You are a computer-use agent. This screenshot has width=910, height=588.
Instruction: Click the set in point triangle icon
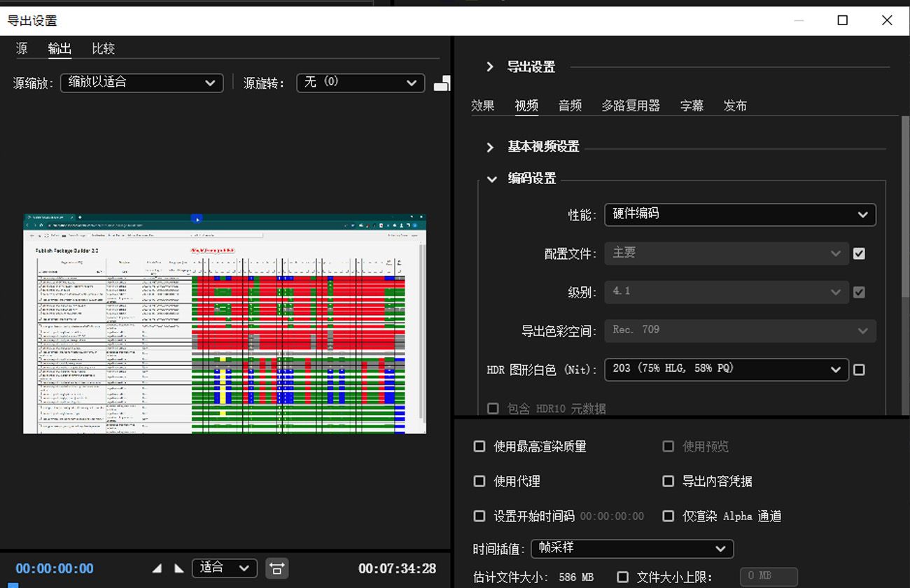pos(157,568)
